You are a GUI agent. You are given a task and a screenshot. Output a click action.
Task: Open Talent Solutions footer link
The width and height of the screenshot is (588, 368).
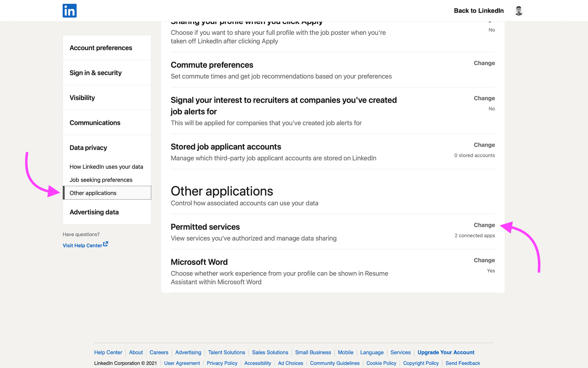[226, 352]
